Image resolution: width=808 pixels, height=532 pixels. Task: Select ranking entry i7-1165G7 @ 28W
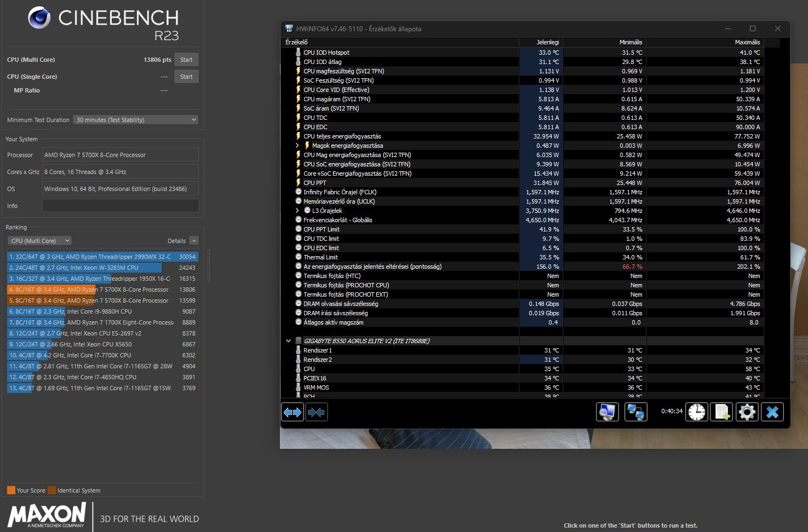102,366
